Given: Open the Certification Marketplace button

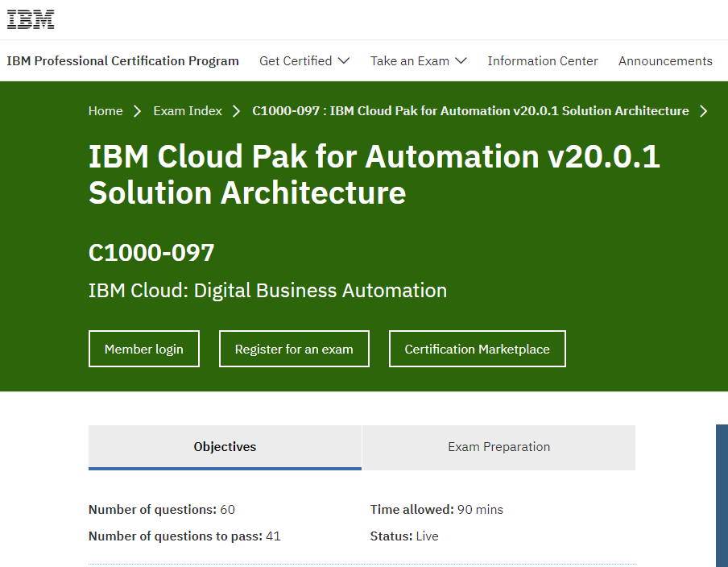Looking at the screenshot, I should point(478,349).
